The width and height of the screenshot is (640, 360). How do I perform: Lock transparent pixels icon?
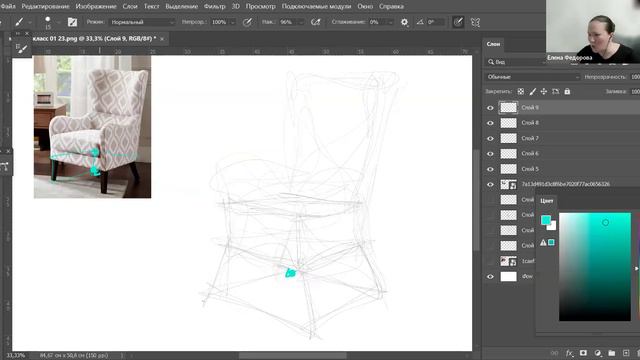point(521,91)
